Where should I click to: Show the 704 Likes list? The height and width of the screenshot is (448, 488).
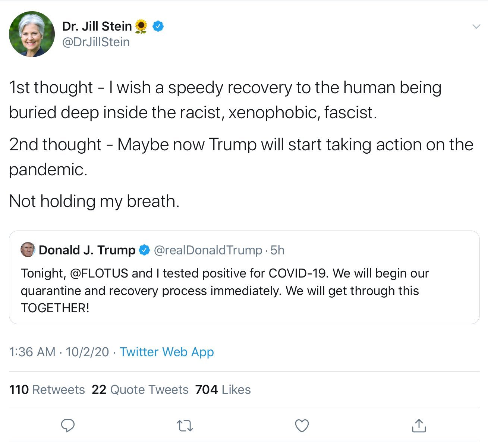coord(223,389)
